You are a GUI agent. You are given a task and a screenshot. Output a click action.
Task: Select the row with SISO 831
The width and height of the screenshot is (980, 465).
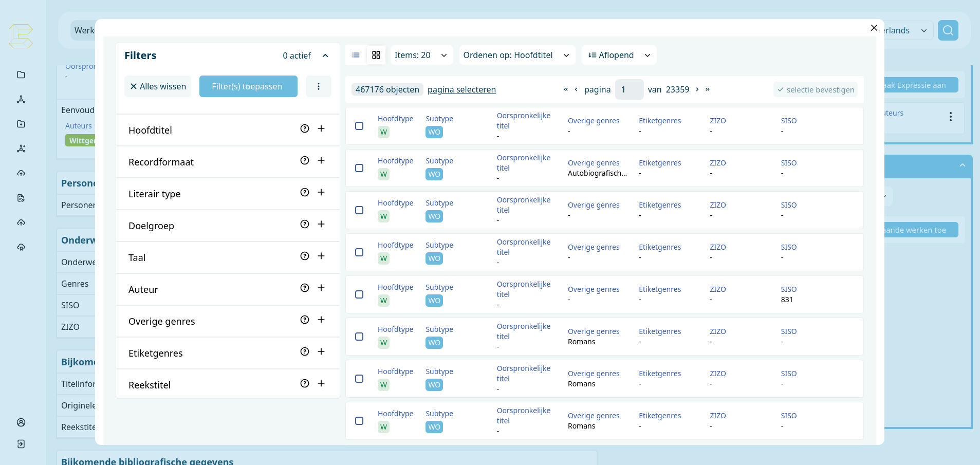click(x=359, y=294)
